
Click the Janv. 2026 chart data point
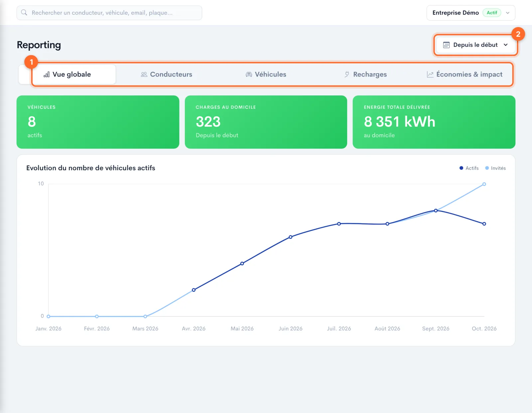pos(49,316)
